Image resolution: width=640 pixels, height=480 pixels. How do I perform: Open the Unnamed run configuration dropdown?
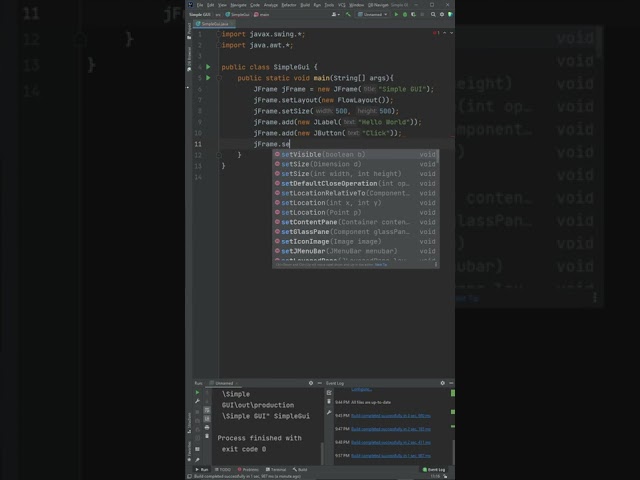click(x=373, y=14)
